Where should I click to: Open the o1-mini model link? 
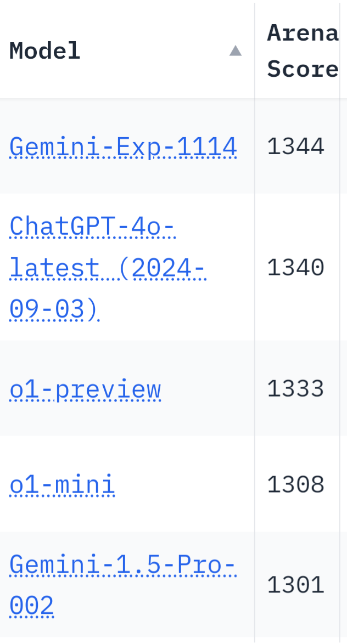point(62,485)
